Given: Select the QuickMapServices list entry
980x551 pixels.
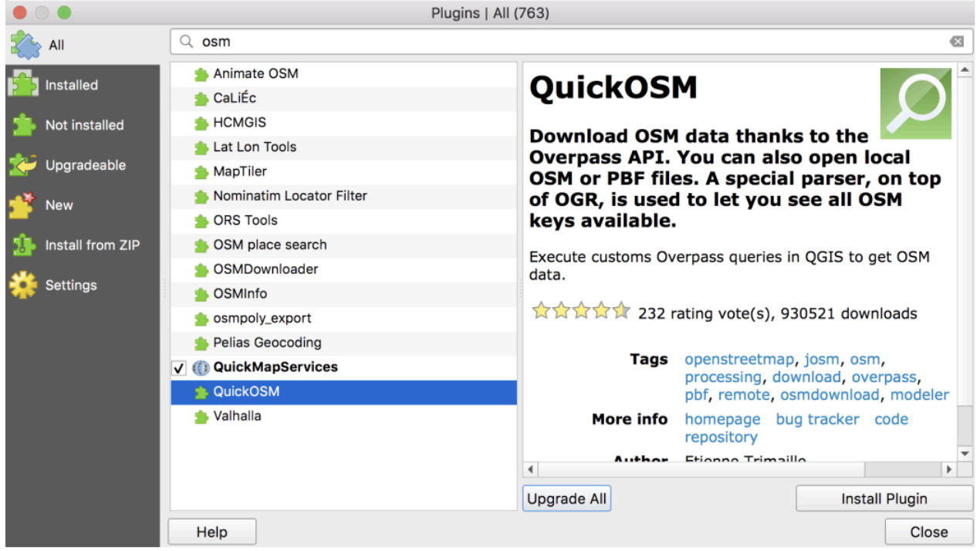Looking at the screenshot, I should 343,367.
